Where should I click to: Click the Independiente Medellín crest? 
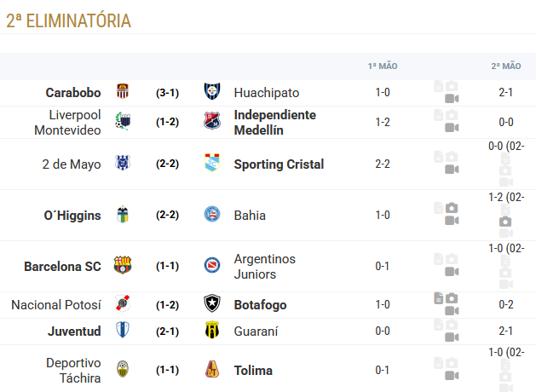(x=212, y=122)
